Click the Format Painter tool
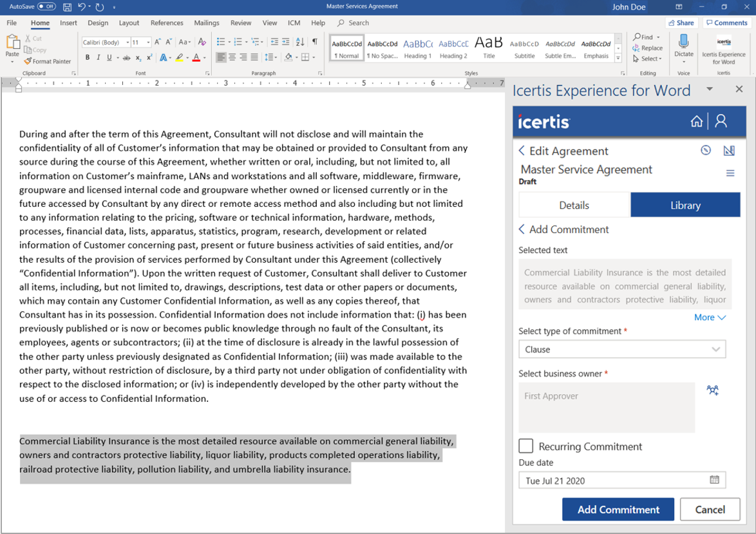Screen dimensions: 756x534 tap(48, 61)
